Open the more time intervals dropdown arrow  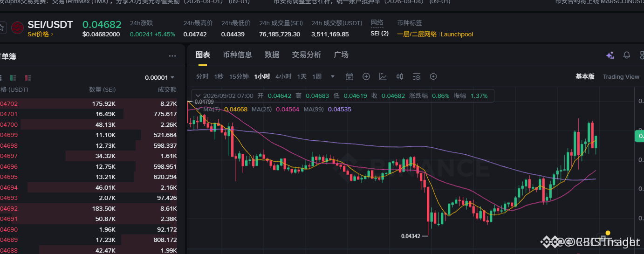(x=332, y=76)
